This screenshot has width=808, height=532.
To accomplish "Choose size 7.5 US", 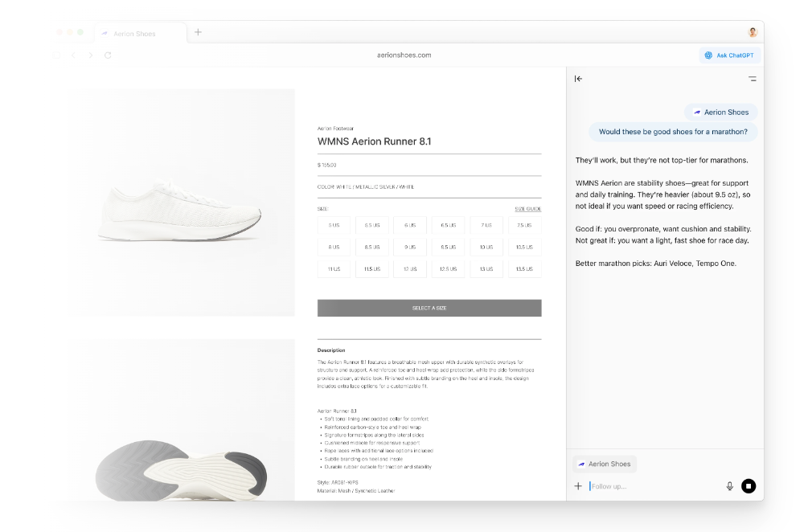I will [x=524, y=226].
